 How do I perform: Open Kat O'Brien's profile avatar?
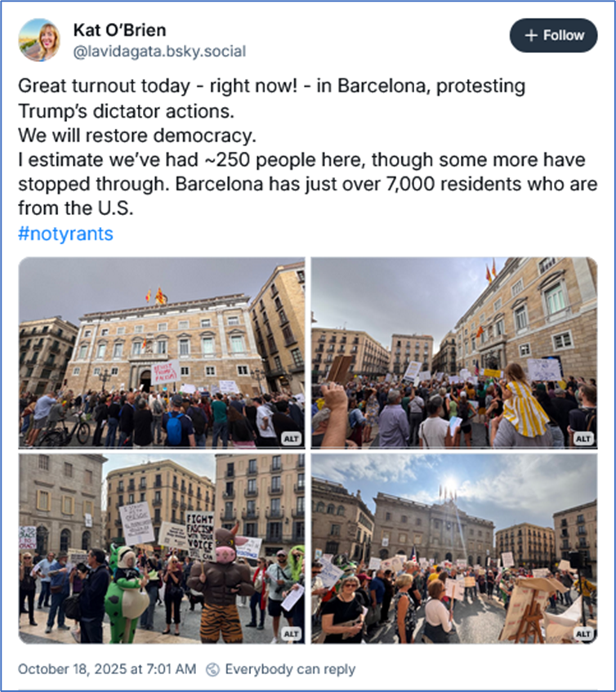[x=39, y=40]
